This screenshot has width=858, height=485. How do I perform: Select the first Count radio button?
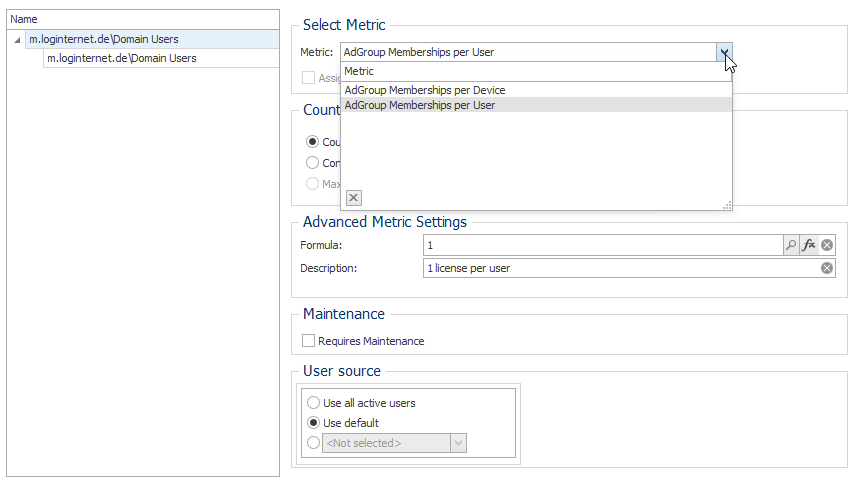point(312,142)
